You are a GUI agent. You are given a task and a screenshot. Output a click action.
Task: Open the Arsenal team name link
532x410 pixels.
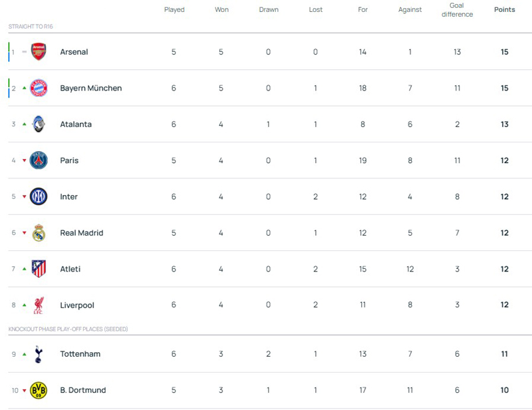click(74, 52)
